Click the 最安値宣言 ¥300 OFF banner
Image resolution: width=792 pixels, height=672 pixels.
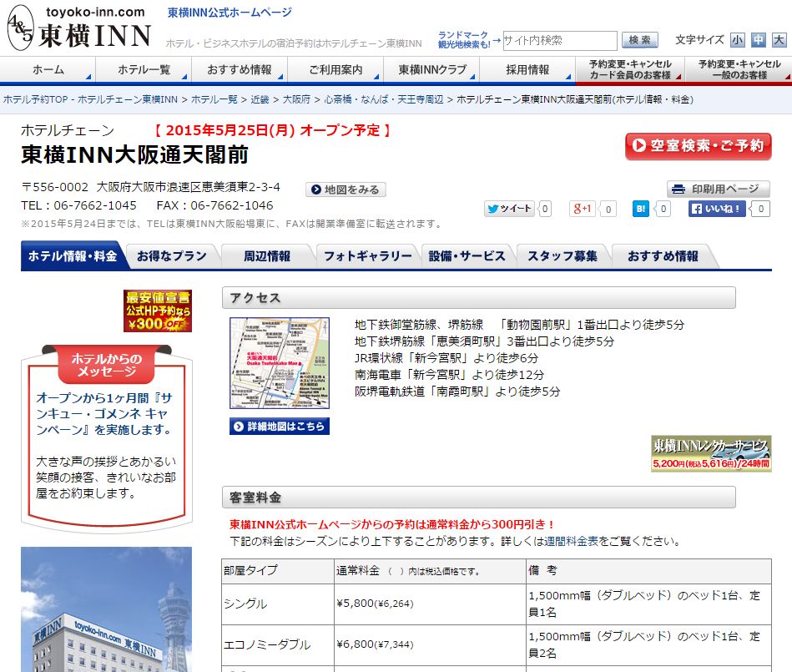click(158, 311)
